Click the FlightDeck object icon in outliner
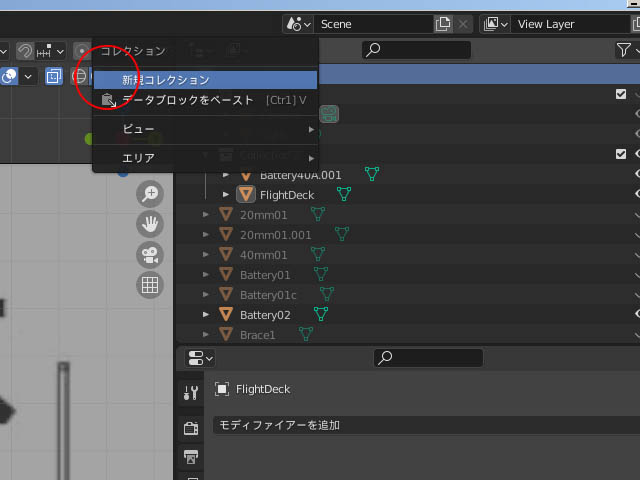Image resolution: width=640 pixels, height=480 pixels. coord(246,194)
